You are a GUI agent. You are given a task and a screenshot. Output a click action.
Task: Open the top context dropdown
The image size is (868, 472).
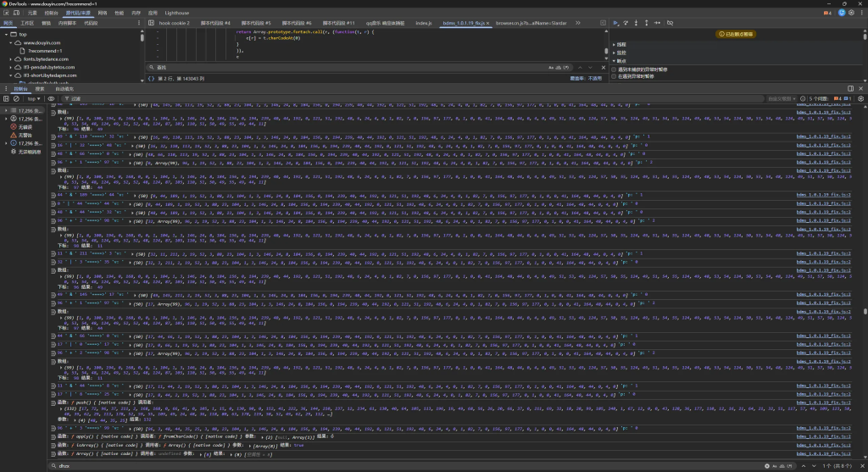click(x=36, y=98)
